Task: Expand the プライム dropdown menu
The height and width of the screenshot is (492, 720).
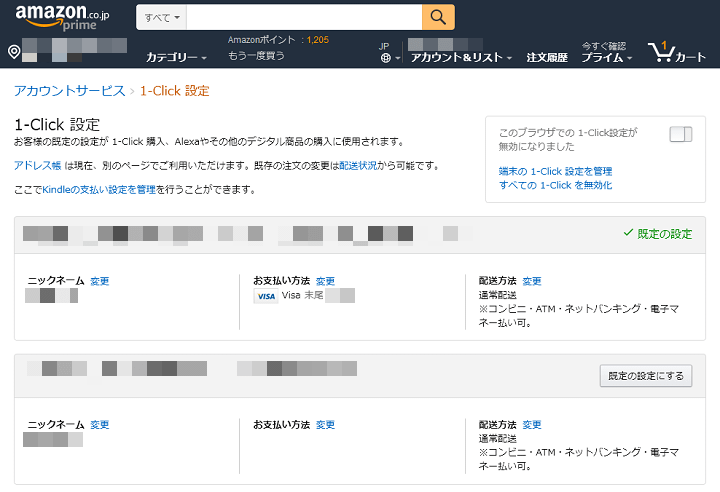Action: click(607, 57)
